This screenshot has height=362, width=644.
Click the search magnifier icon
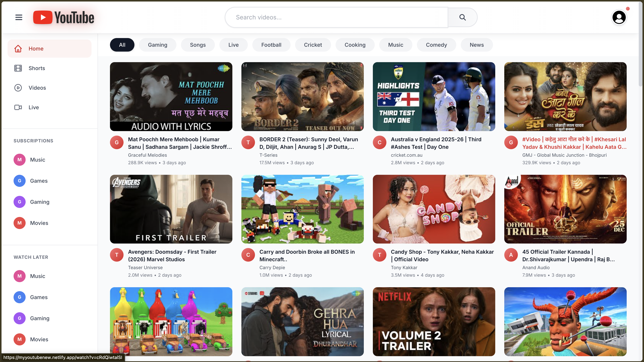pos(462,17)
